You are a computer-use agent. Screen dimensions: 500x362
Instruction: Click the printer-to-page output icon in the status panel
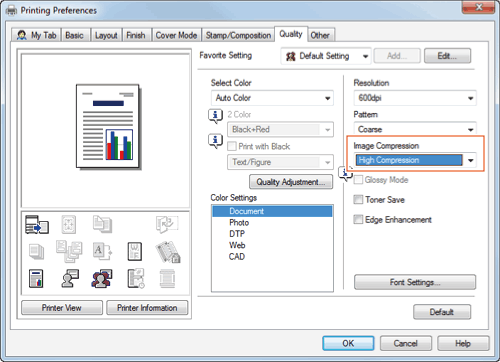point(37,224)
